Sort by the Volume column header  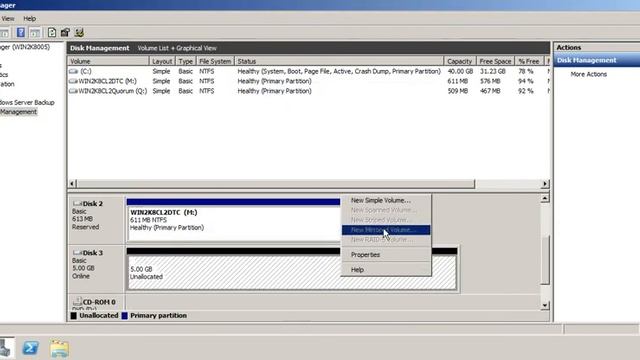[x=109, y=61]
